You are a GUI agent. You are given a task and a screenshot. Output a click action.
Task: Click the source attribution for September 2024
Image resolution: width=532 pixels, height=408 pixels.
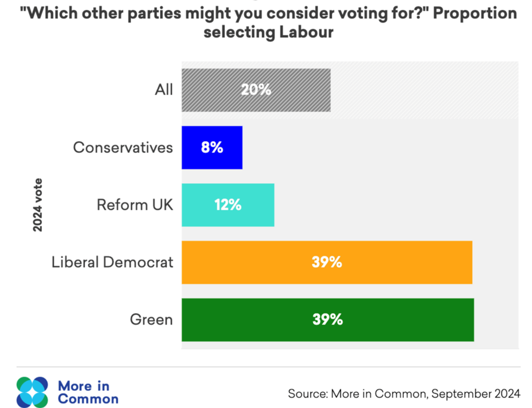click(x=404, y=393)
